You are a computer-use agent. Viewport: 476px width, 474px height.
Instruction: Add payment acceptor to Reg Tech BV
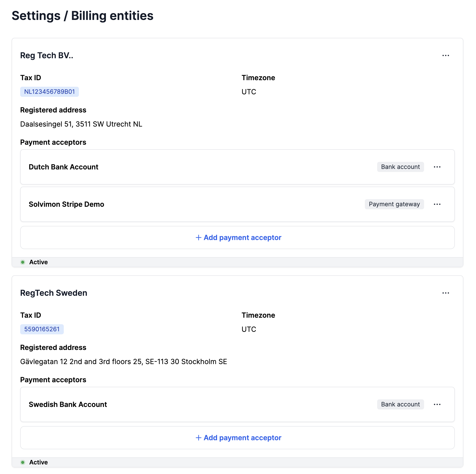coord(242,238)
